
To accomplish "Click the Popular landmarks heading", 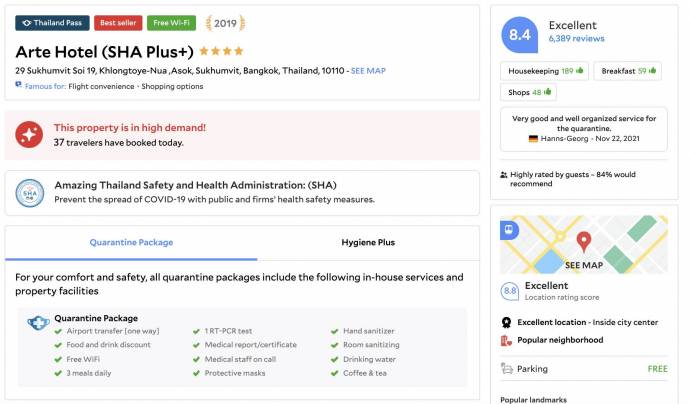I will pos(533,400).
